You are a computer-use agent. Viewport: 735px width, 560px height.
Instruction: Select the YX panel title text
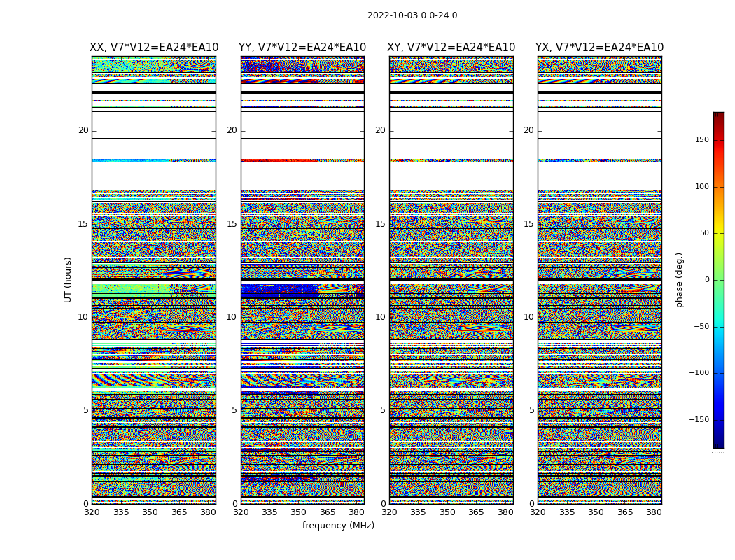599,48
